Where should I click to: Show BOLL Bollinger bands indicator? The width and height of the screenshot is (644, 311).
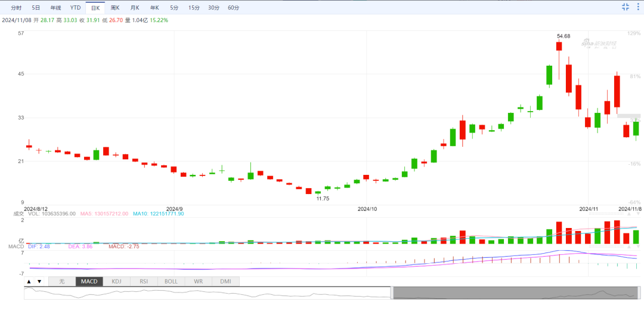[171, 281]
